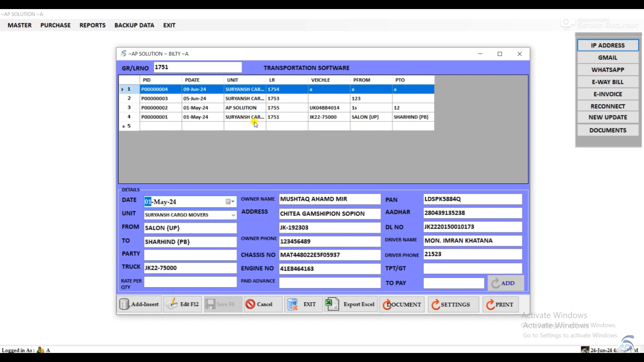Click EXIT in the menu bar
The height and width of the screenshot is (362, 644).
click(x=169, y=25)
